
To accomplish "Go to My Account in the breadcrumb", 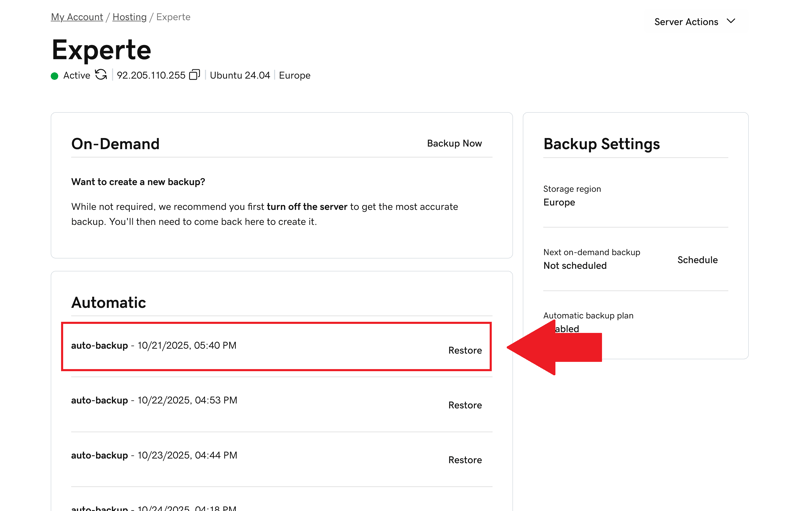I will click(x=77, y=17).
